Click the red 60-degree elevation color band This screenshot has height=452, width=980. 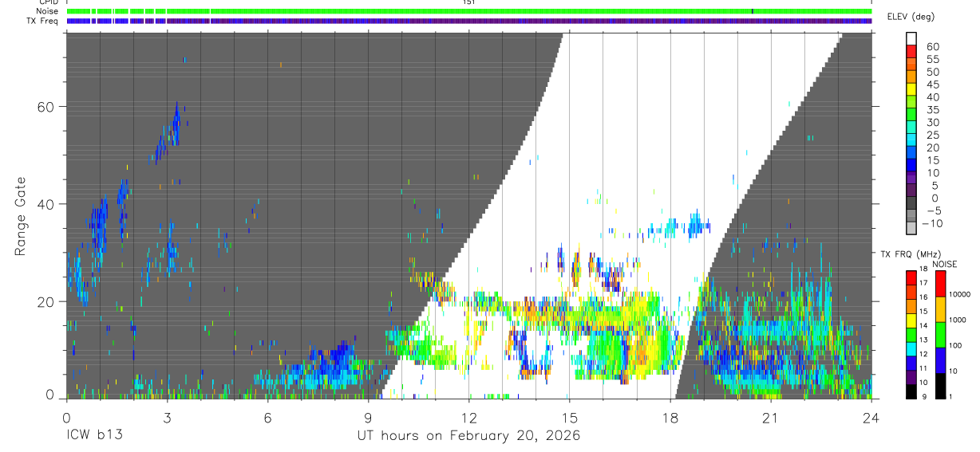pos(911,51)
